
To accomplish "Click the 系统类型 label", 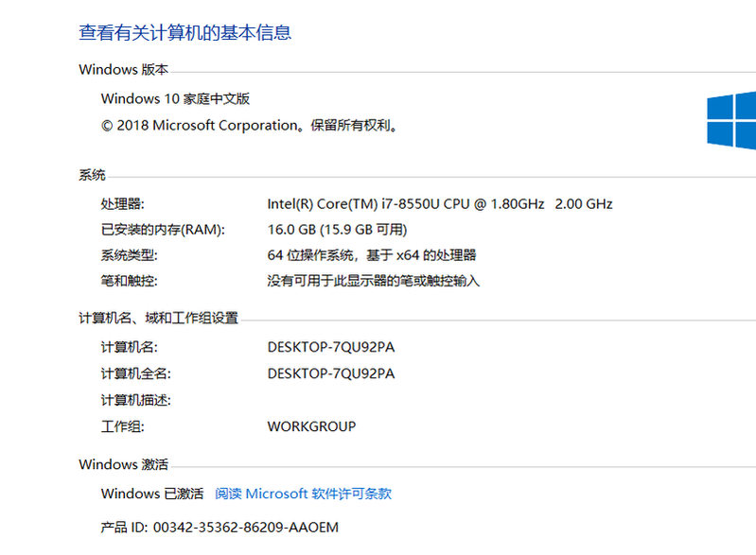I will (130, 255).
